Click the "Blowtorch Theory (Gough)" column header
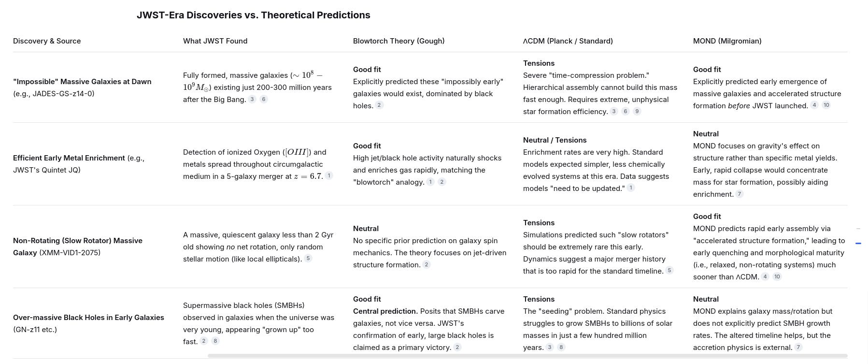868x364 pixels. click(x=398, y=41)
